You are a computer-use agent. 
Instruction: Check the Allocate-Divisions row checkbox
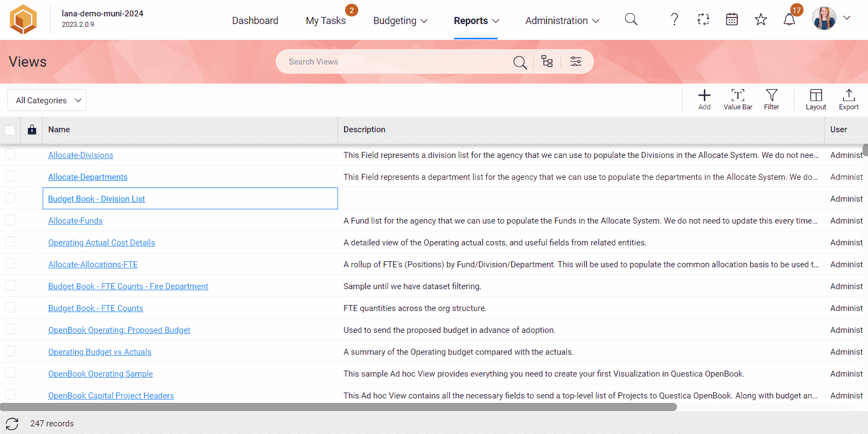click(10, 155)
